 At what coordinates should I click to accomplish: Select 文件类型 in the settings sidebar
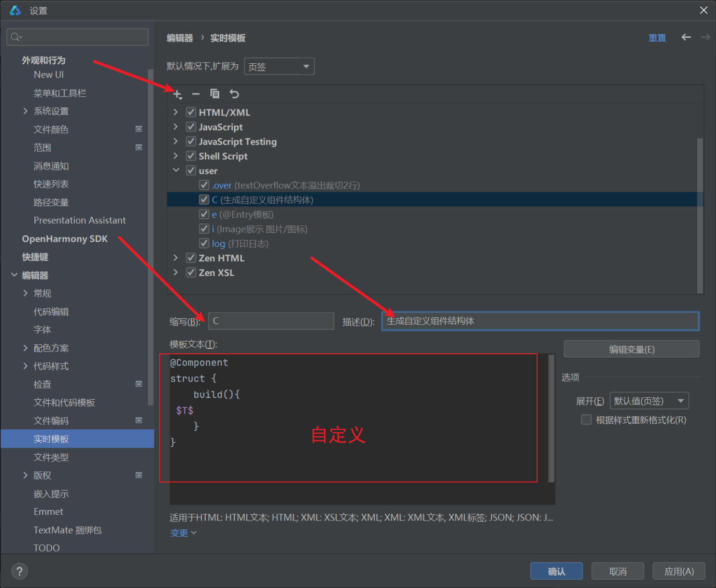coord(51,457)
